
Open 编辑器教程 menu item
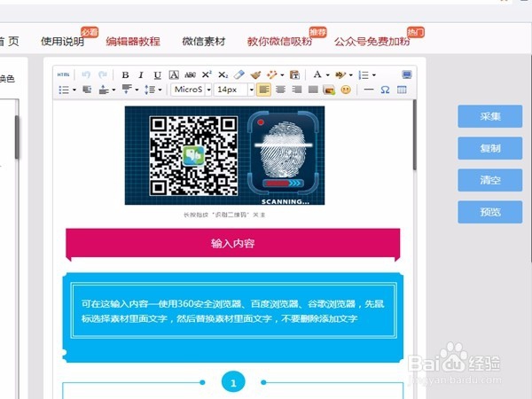133,42
